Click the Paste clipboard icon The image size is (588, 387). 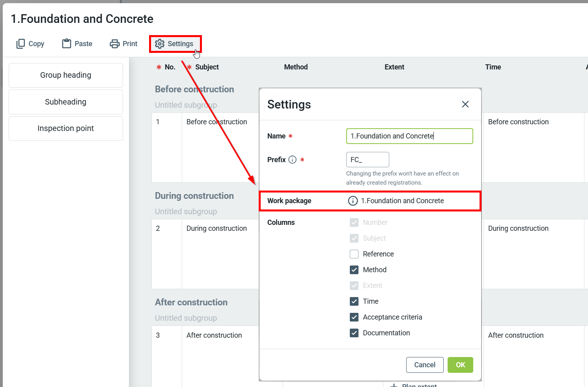coord(67,44)
